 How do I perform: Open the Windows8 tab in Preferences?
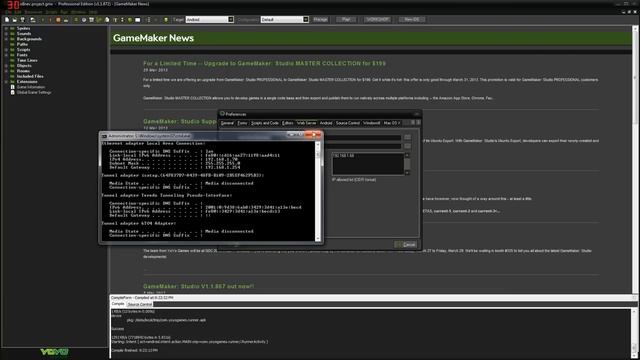point(371,123)
